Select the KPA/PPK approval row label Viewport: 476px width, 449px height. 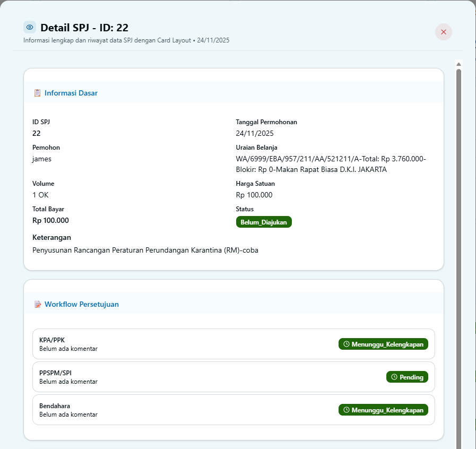click(x=52, y=340)
